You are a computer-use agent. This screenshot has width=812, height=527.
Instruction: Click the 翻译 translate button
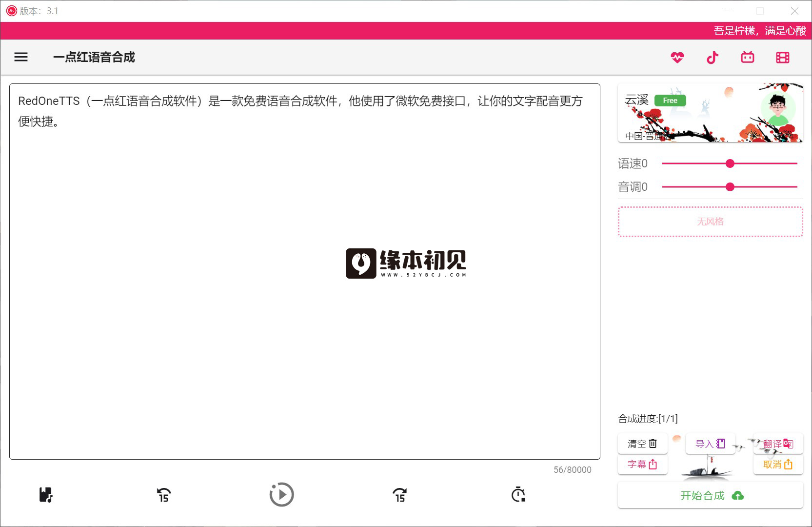[x=778, y=444]
